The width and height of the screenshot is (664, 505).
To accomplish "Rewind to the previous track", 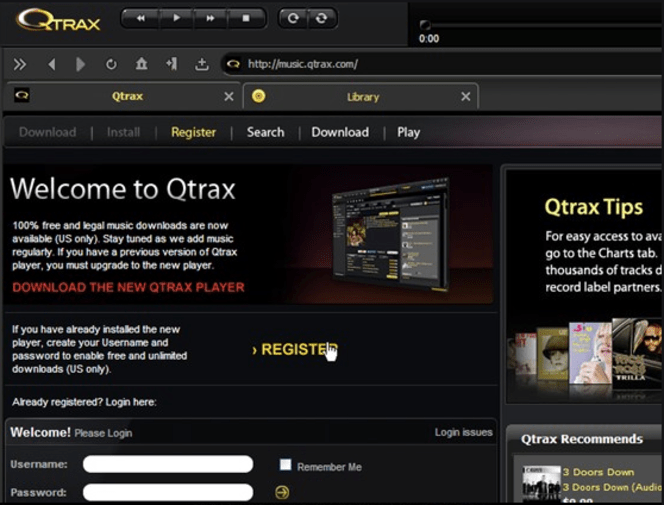I will pyautogui.click(x=141, y=18).
